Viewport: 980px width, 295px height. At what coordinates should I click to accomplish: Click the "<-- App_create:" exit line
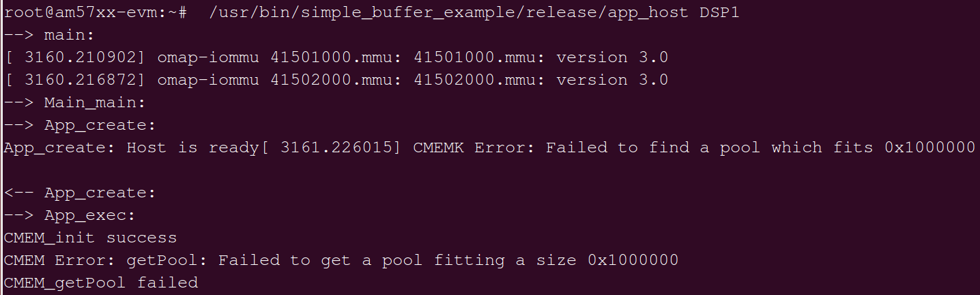(x=81, y=193)
